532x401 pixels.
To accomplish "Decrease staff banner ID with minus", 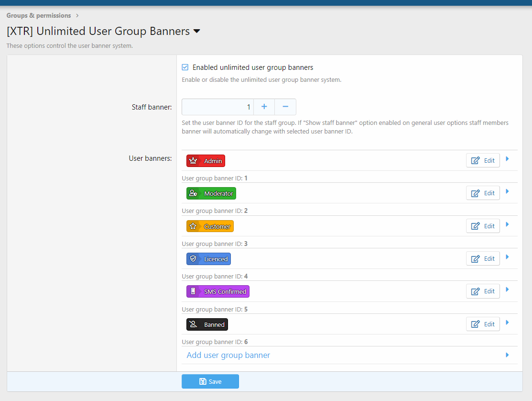I will [285, 107].
